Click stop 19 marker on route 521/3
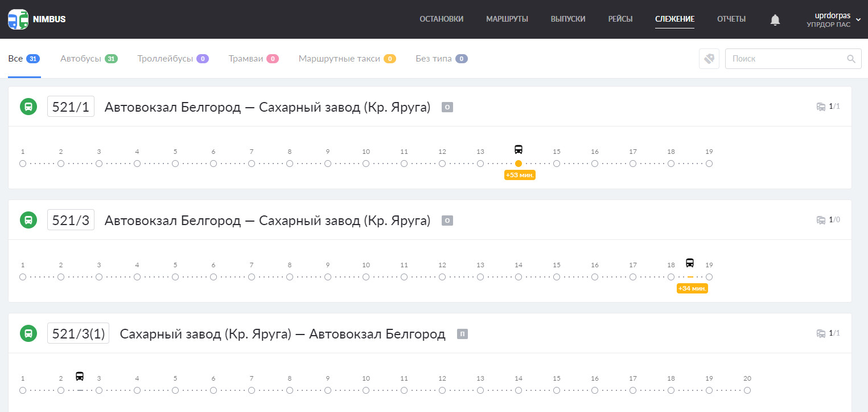This screenshot has width=868, height=412. coord(709,277)
